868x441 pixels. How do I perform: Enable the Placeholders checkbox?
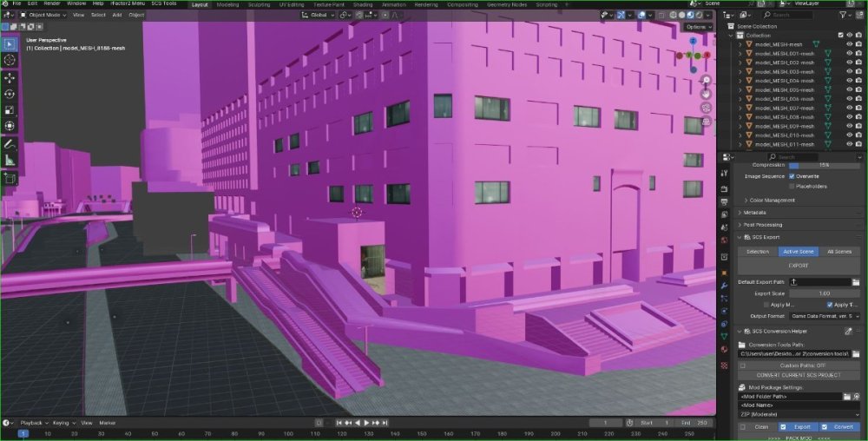[x=792, y=187]
